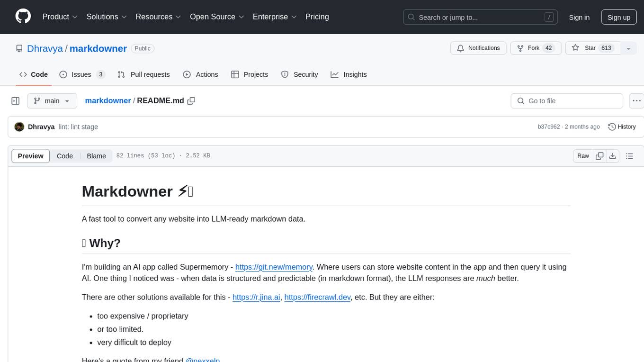The width and height of the screenshot is (644, 362).
Task: Open the more file actions menu
Action: point(636,101)
